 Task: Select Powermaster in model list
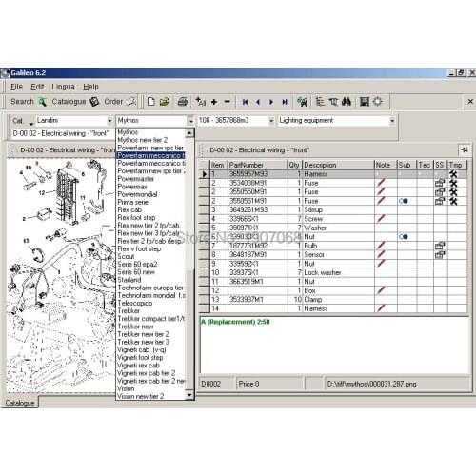tap(150, 179)
